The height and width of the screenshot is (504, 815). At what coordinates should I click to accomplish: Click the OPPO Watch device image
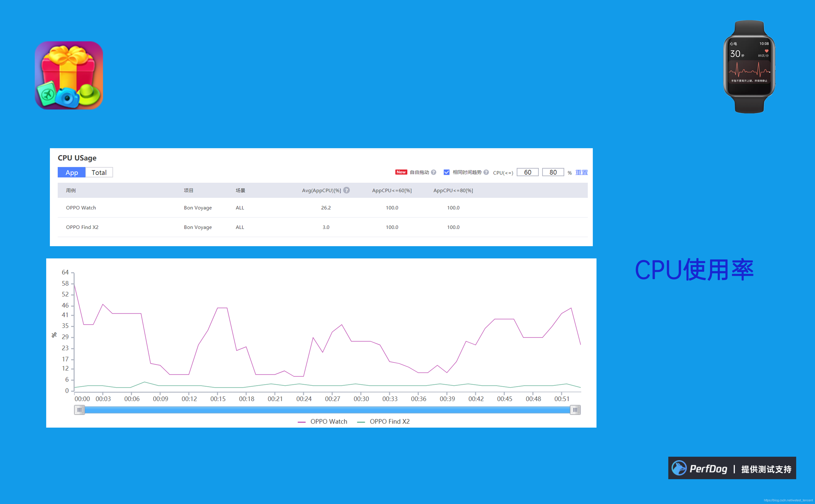click(749, 67)
